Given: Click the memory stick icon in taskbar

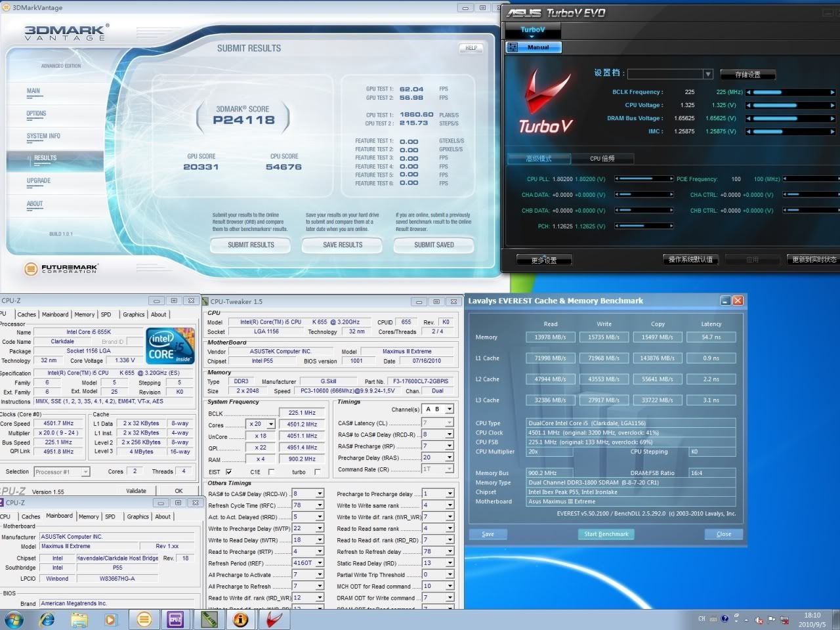Looking at the screenshot, I should (x=209, y=619).
